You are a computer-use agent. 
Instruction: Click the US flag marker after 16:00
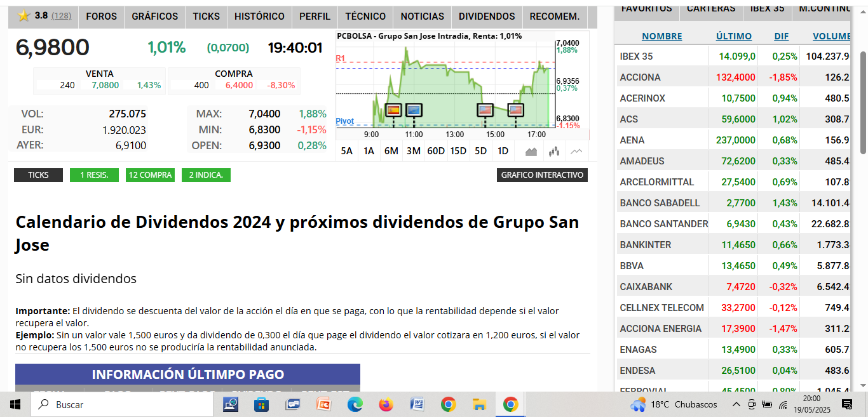[x=515, y=110]
